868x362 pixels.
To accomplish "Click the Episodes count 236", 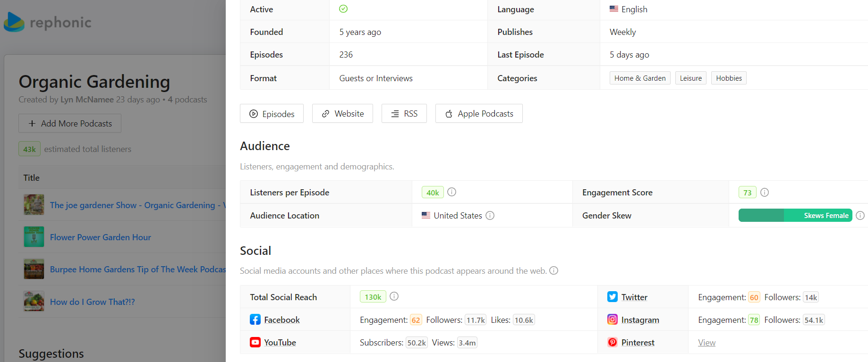I will [x=346, y=55].
